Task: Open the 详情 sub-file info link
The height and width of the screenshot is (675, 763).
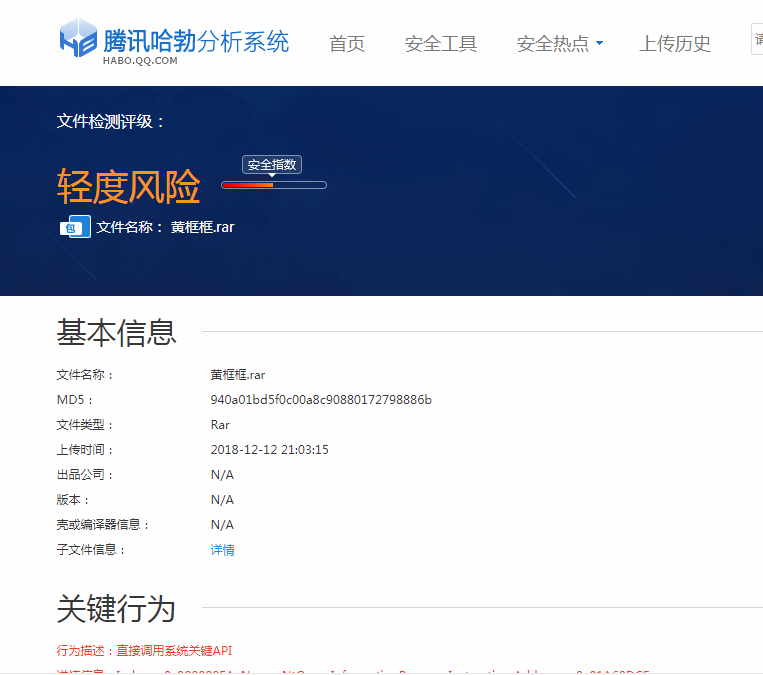Action: [222, 550]
